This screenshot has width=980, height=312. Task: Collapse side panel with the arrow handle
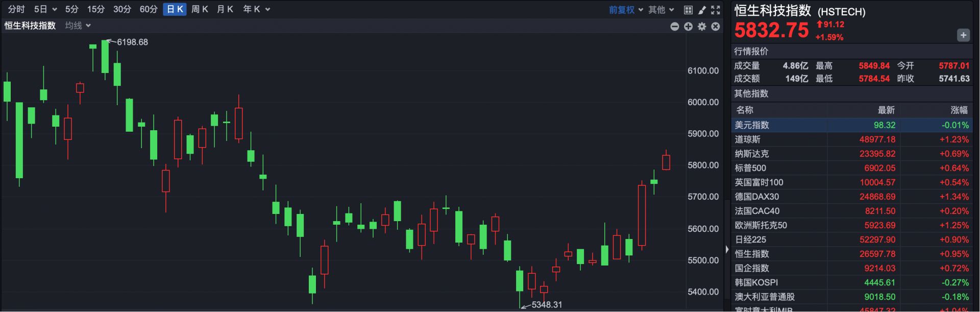click(x=727, y=249)
